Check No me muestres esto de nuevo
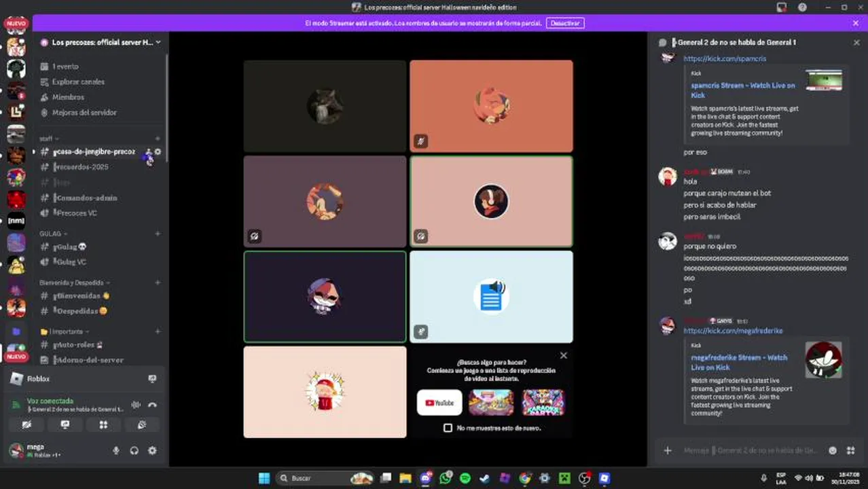 tap(448, 428)
